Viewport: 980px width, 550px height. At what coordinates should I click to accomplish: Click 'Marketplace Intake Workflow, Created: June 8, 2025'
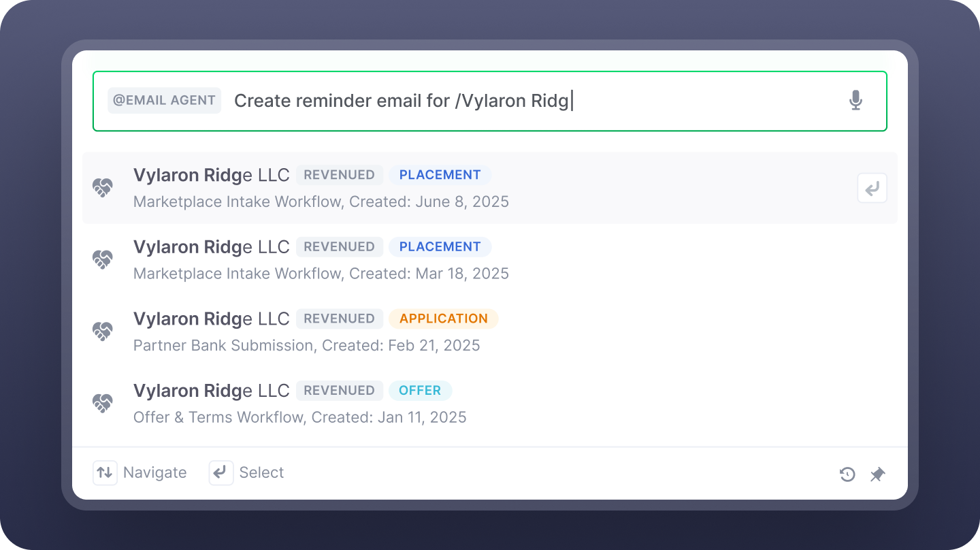(321, 202)
